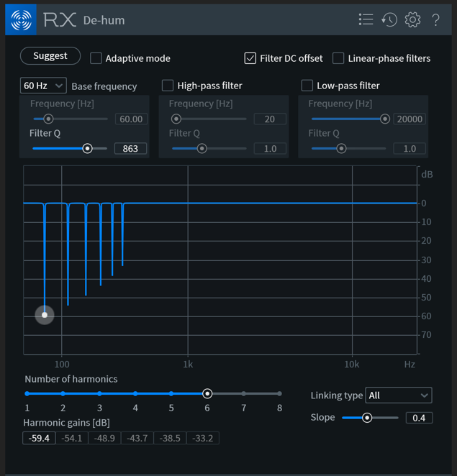This screenshot has height=476, width=457.
Task: Click the De-hum module title
Action: click(x=104, y=20)
